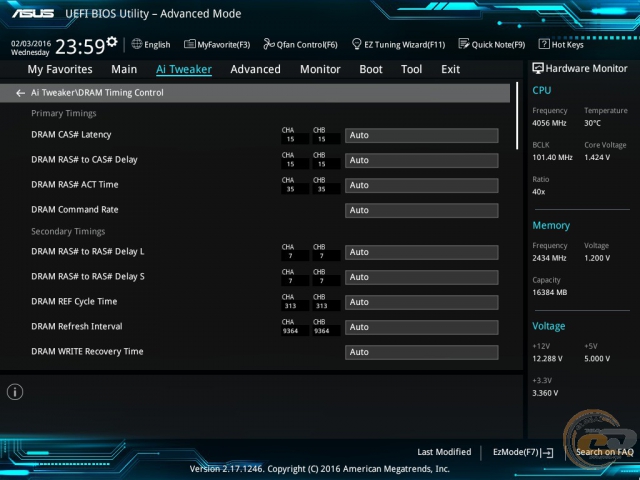
Task: Click the 23:59 clock time
Action: click(80, 47)
